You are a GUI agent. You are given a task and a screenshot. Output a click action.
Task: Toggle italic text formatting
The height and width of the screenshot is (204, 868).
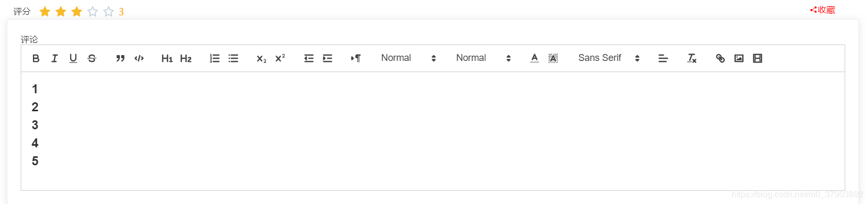coord(54,58)
